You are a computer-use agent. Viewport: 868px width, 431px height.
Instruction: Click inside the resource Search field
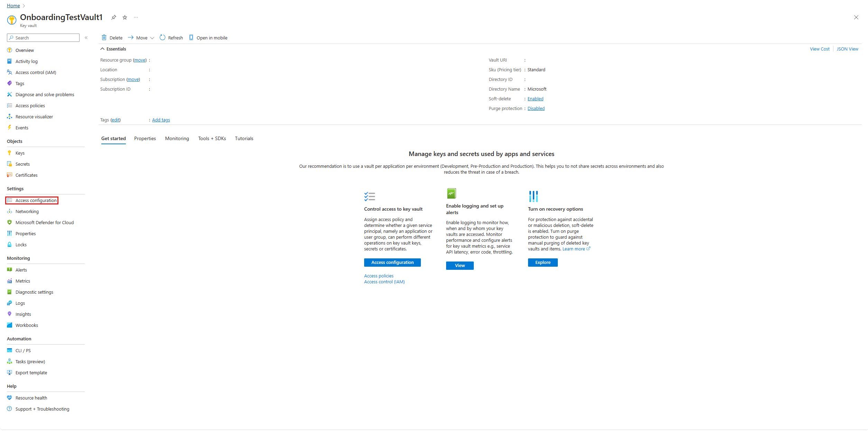click(x=43, y=37)
